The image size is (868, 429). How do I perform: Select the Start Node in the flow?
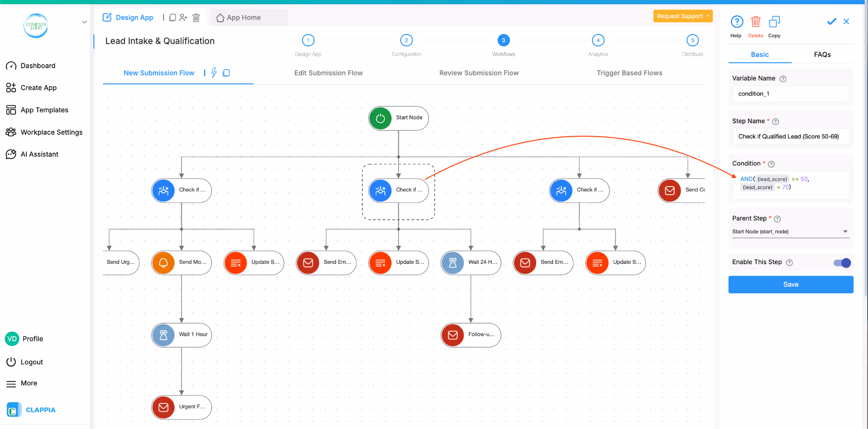398,118
